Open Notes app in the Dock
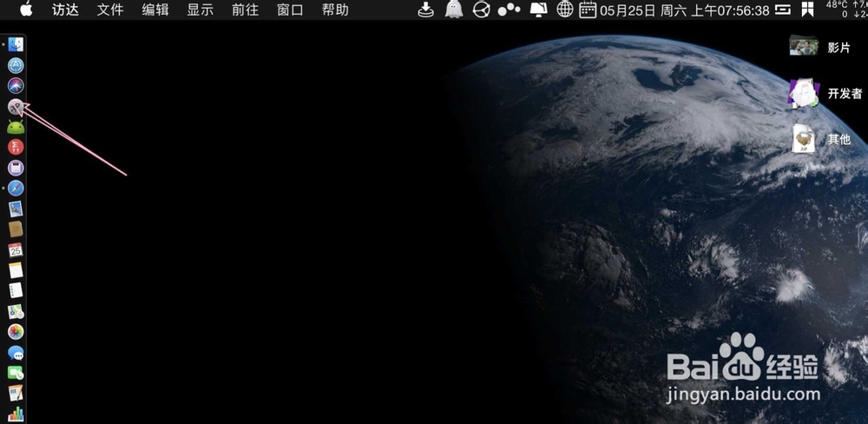Image resolution: width=868 pixels, height=424 pixels. pos(16,270)
